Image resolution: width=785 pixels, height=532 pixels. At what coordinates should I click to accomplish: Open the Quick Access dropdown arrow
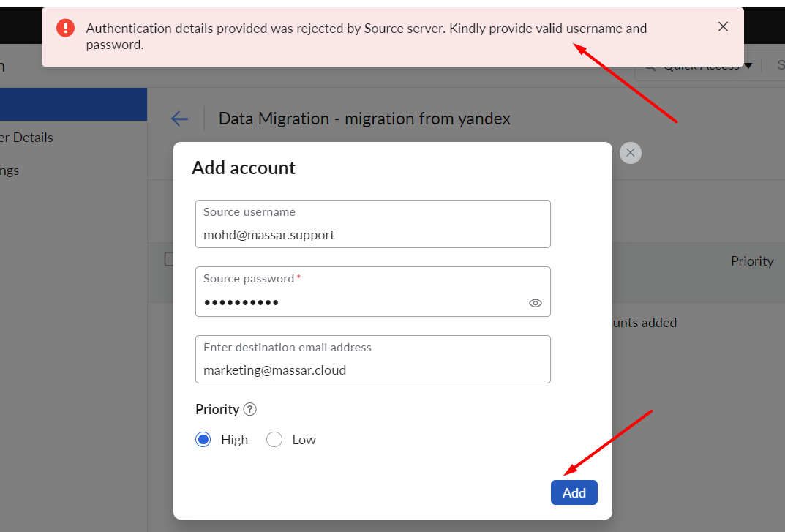(x=748, y=66)
